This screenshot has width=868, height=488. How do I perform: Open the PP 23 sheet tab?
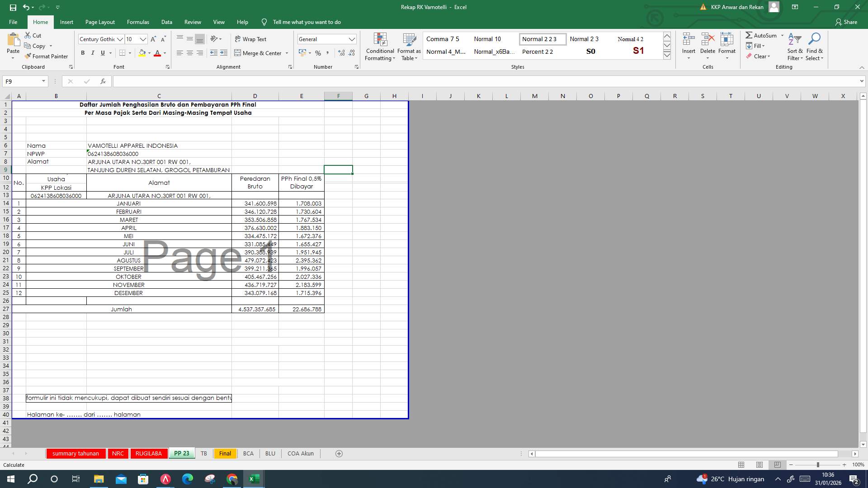pyautogui.click(x=182, y=453)
